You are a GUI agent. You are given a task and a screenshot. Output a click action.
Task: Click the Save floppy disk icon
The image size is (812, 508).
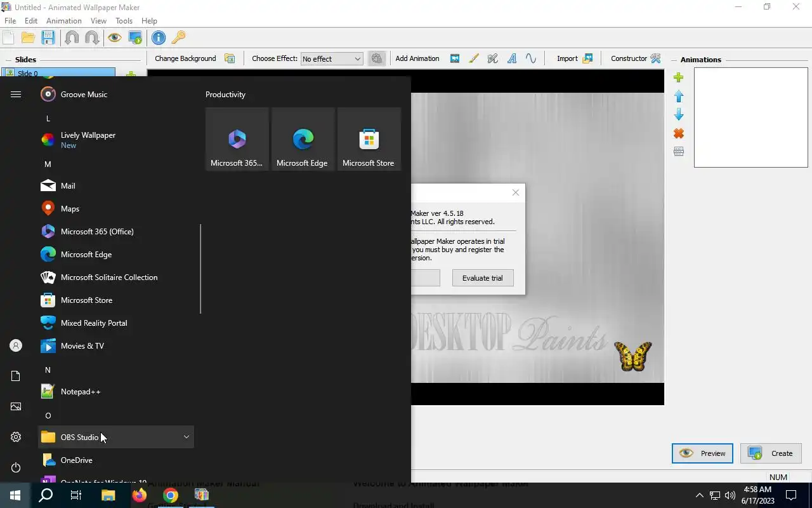48,37
